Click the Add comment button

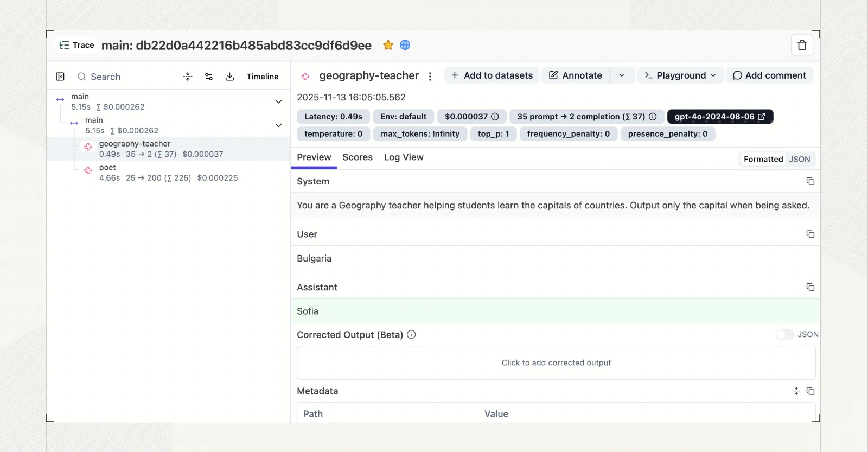769,75
